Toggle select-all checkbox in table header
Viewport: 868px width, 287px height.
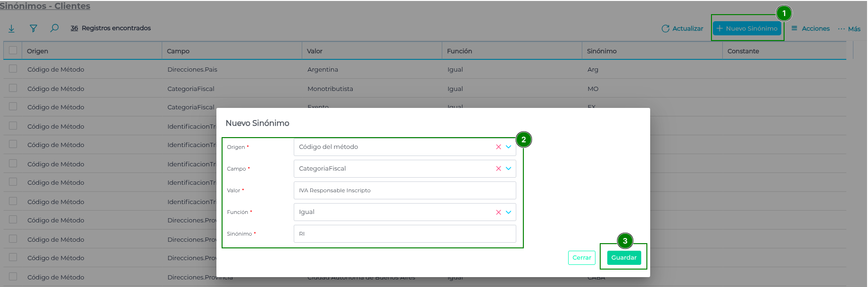pos(13,50)
